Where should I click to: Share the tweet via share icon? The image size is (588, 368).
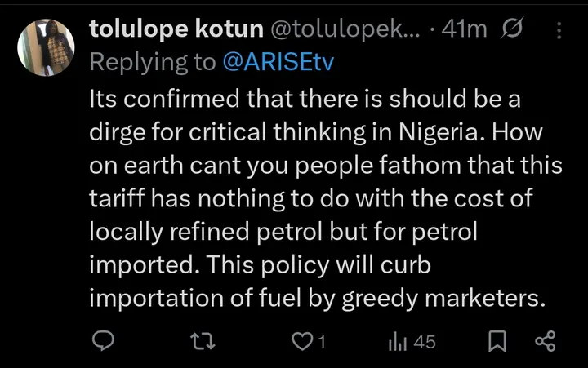coord(544,342)
